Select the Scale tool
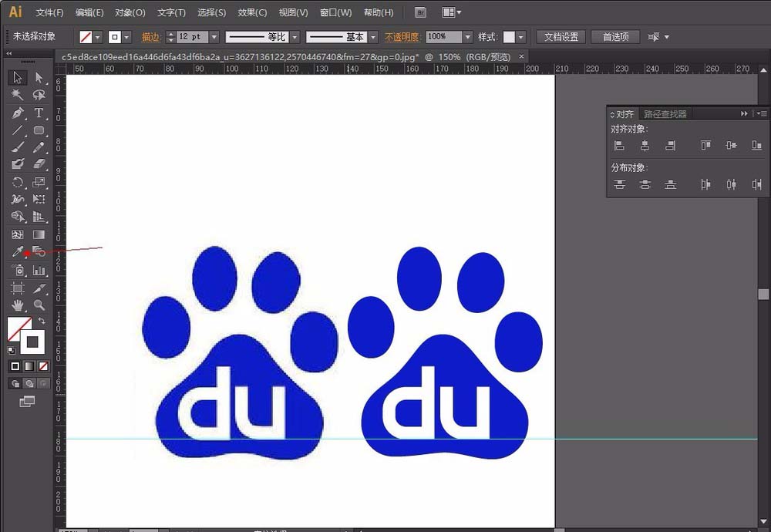771x532 pixels. pyautogui.click(x=39, y=183)
